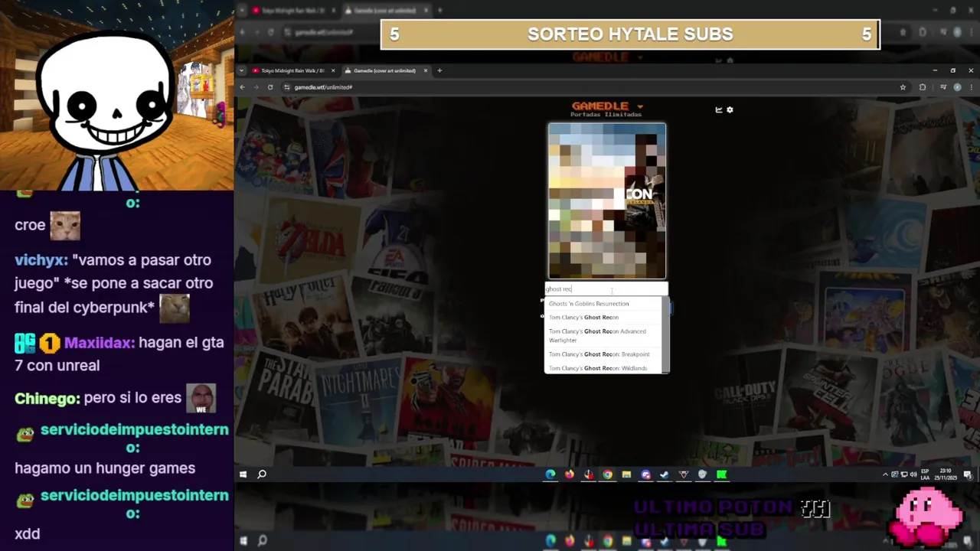This screenshot has height=551, width=980.
Task: Go forward in browser history
Action: pos(256,87)
